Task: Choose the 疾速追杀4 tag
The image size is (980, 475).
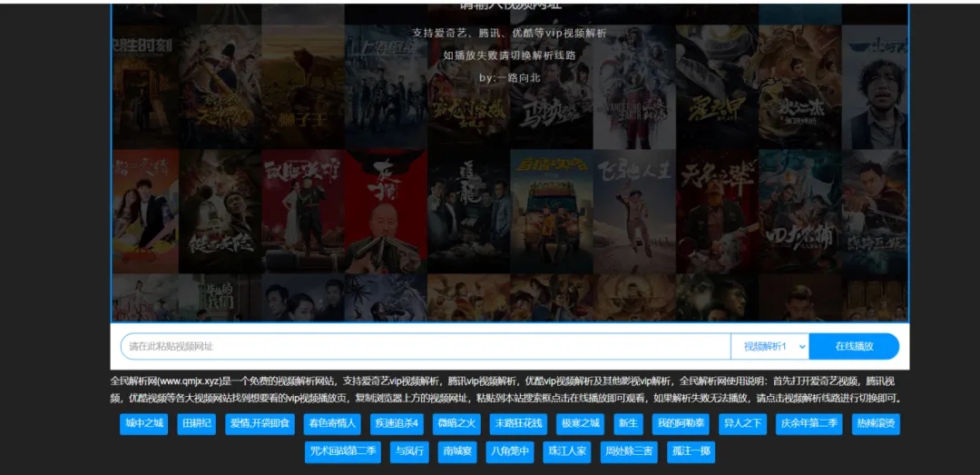Action: tap(397, 423)
